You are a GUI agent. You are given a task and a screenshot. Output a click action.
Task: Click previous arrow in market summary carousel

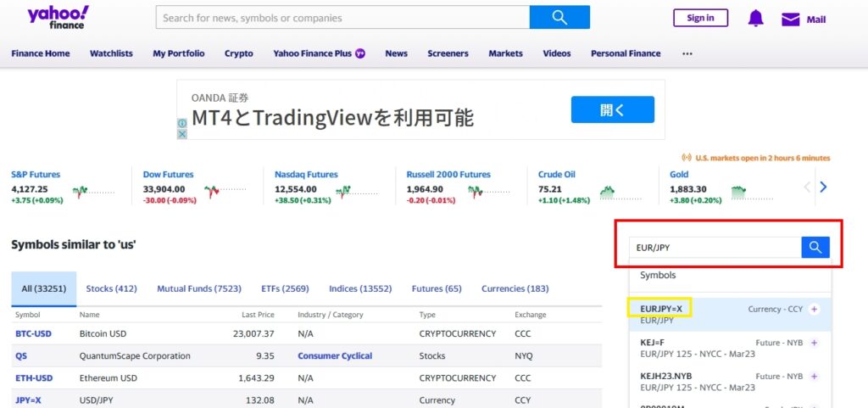point(807,187)
